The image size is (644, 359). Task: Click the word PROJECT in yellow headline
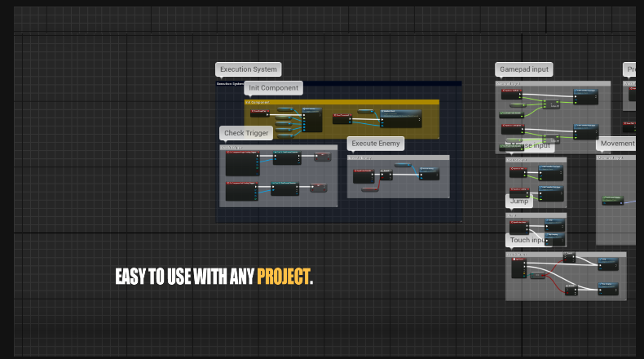[x=284, y=277]
